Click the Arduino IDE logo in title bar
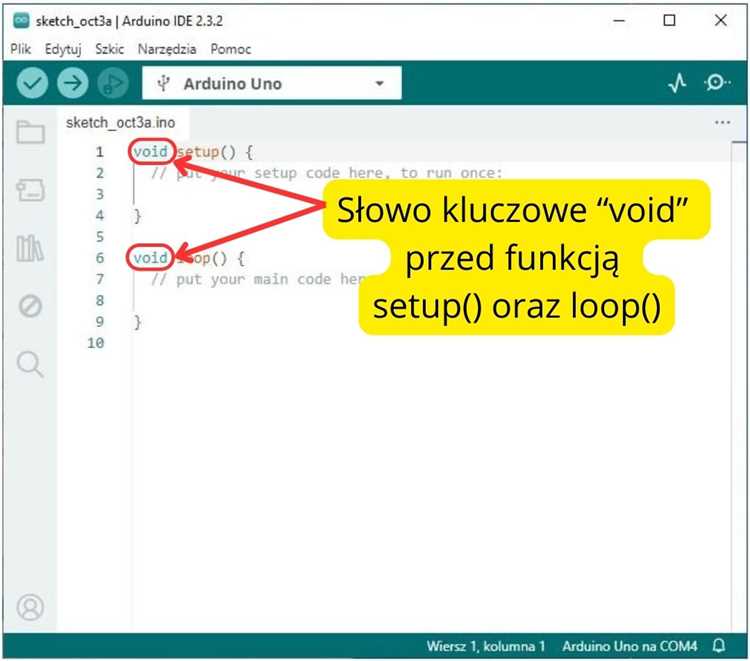Screen dimensions: 750x661 tap(21, 21)
